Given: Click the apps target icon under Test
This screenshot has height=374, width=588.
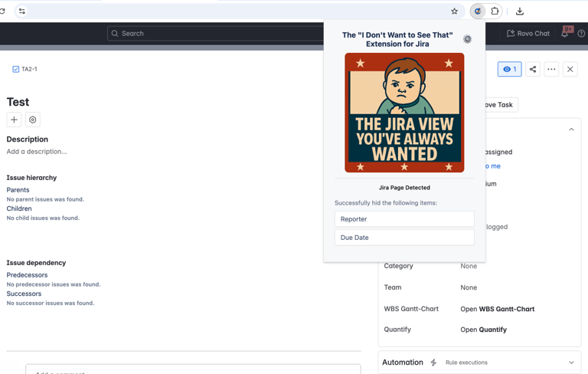Looking at the screenshot, I should click(x=33, y=120).
